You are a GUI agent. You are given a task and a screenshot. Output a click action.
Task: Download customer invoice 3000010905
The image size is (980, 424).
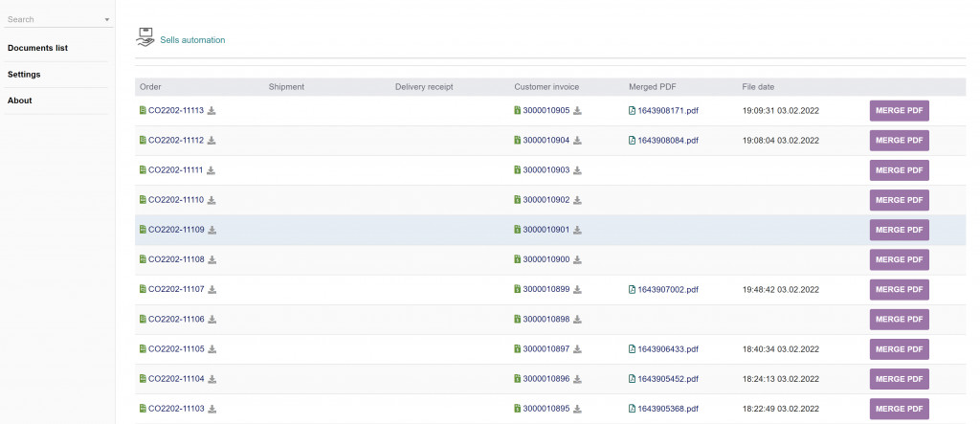click(577, 111)
